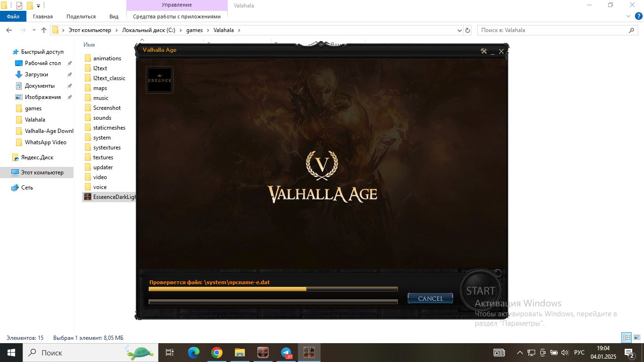Open the Файл menu
This screenshot has height=362, width=644.
coord(13,16)
